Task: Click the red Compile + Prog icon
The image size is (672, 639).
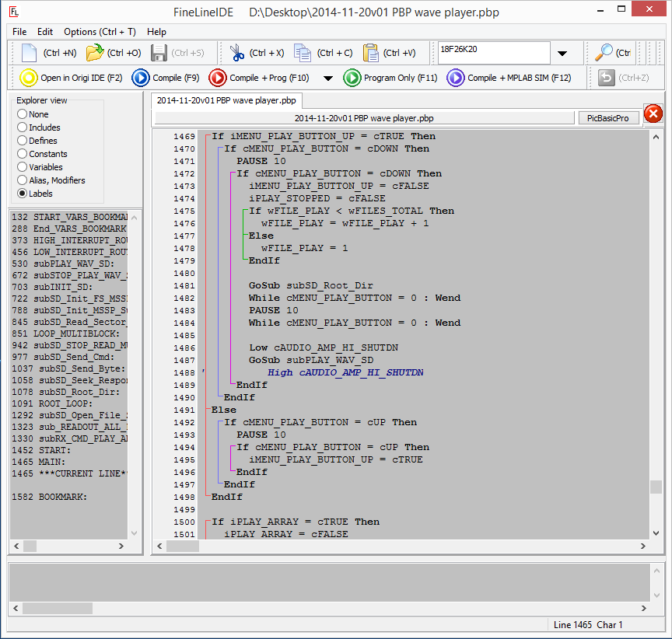Action: click(x=218, y=78)
